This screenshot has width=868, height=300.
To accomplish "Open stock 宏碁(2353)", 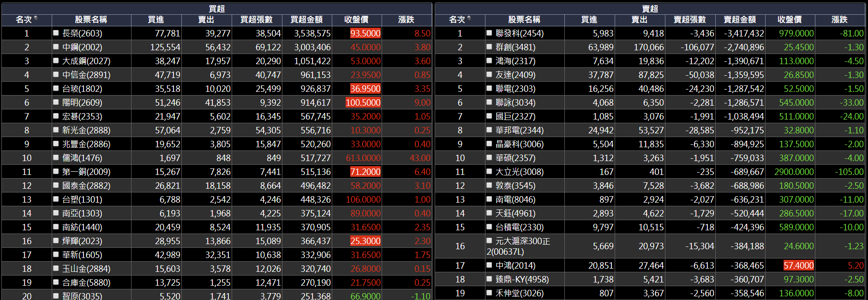I will point(82,116).
